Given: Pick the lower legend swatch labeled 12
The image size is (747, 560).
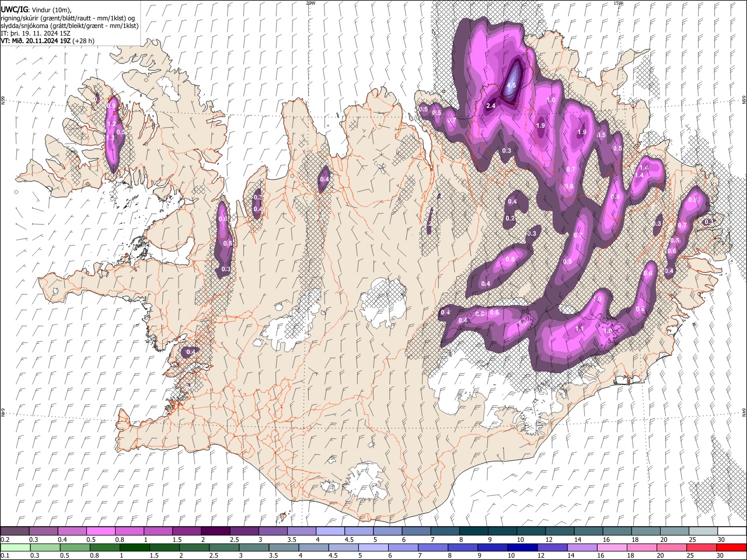Looking at the screenshot, I should point(551,547).
